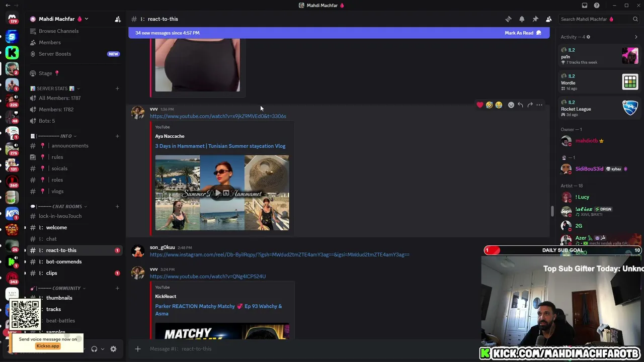Open Add Reaction picker on hovered message
This screenshot has width=644, height=362.
coord(511,105)
